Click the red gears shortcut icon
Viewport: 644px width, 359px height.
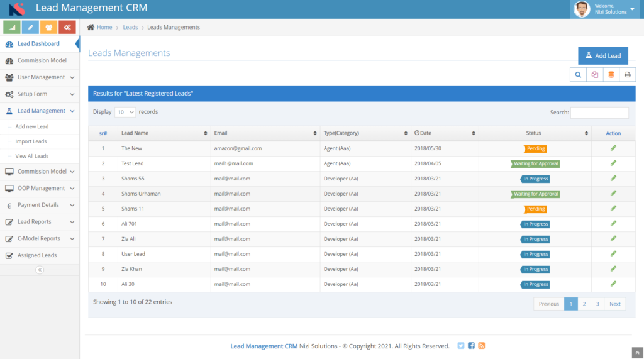[67, 28]
